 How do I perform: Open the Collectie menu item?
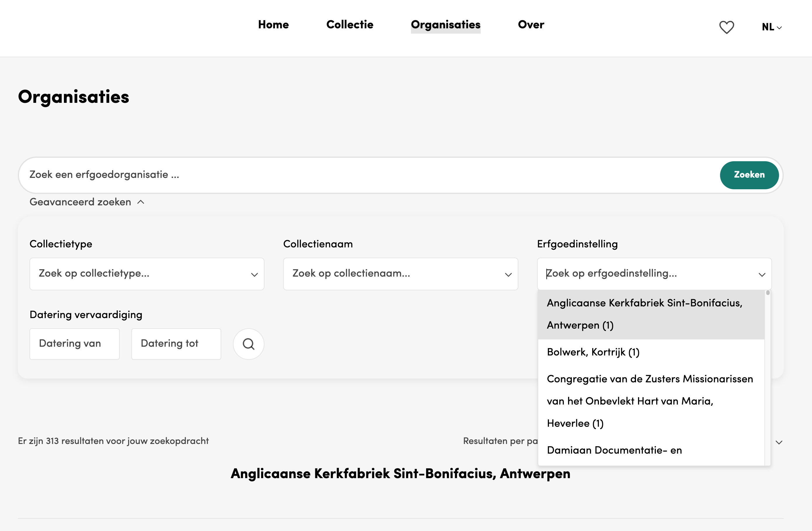(x=350, y=25)
